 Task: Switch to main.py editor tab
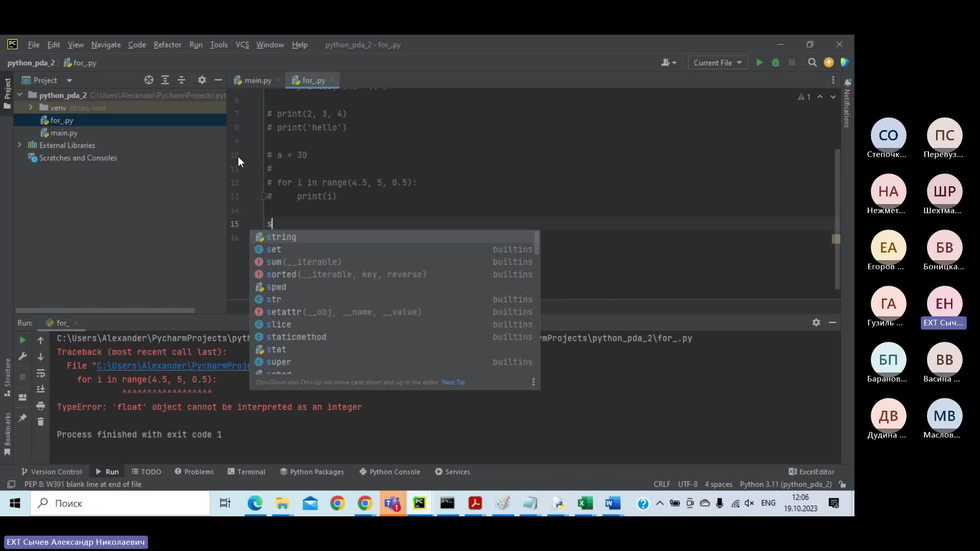coord(257,80)
